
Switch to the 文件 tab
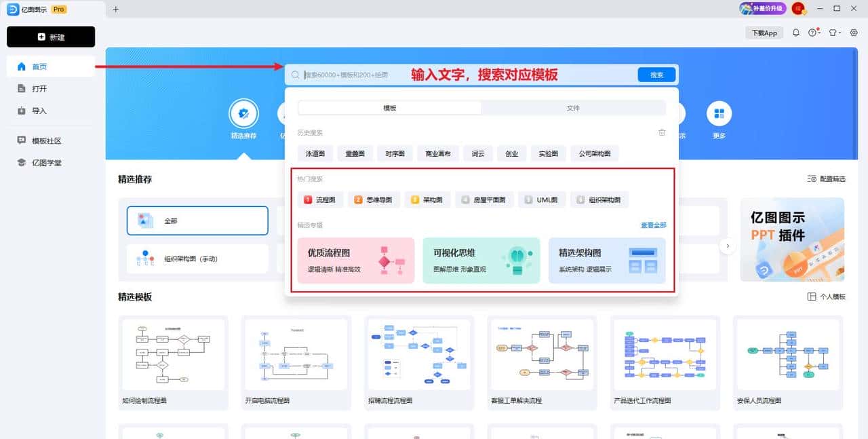[x=573, y=108]
